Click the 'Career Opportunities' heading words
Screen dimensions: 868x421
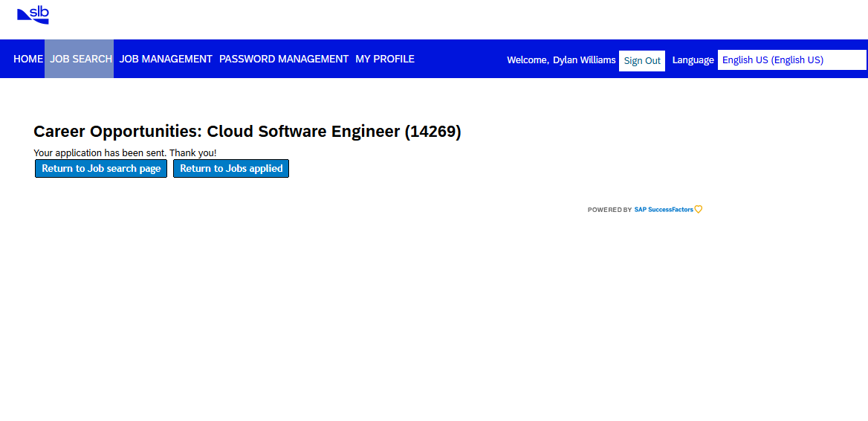(117, 132)
